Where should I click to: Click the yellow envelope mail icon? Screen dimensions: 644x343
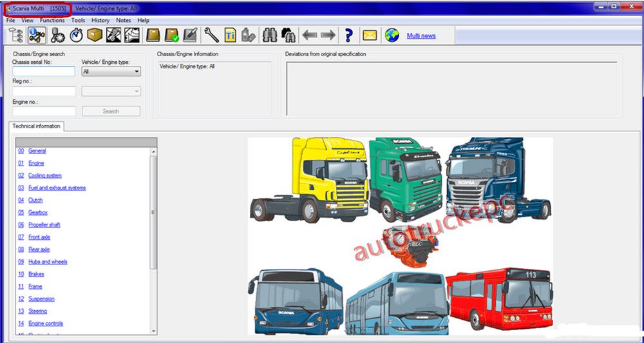[x=370, y=35]
